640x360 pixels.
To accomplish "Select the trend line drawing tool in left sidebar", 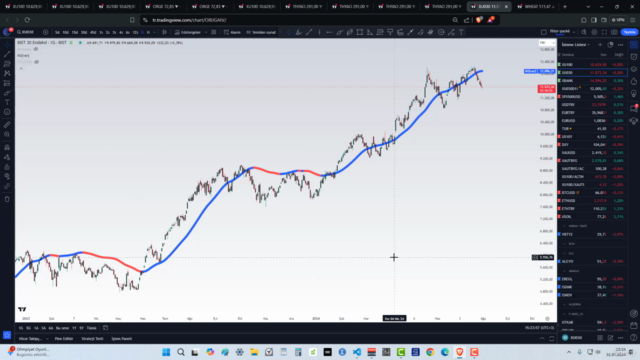I will pyautogui.click(x=7, y=54).
